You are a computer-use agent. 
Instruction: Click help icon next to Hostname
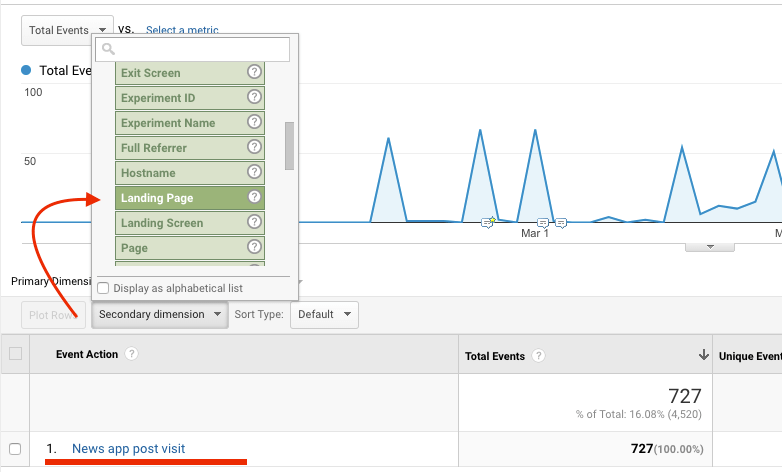pyautogui.click(x=254, y=172)
